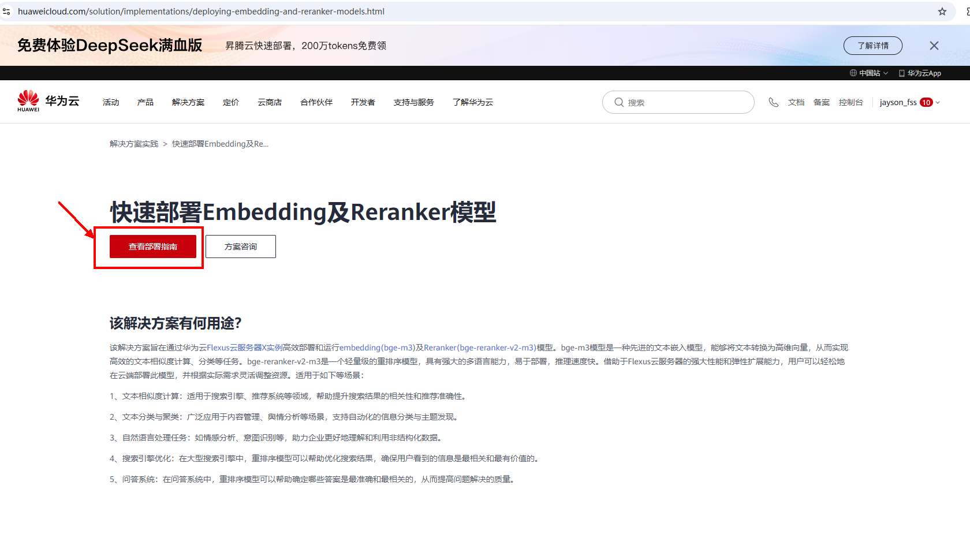Open the 解决方案 menu
970x560 pixels.
(188, 102)
